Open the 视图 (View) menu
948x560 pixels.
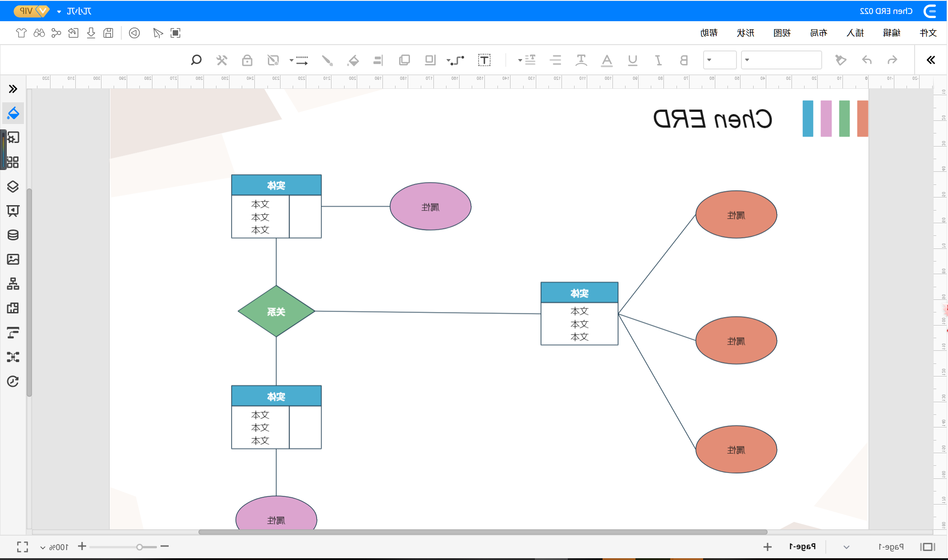click(x=782, y=33)
